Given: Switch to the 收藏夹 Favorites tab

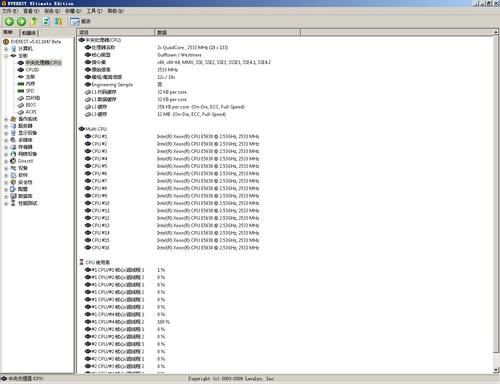Looking at the screenshot, I should tap(30, 33).
